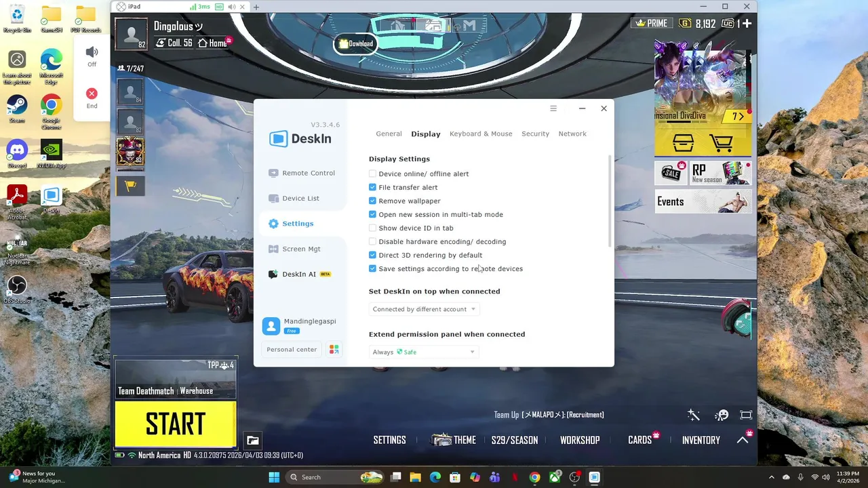Viewport: 868px width, 488px height.
Task: Open the colorful apps grid icon
Action: [x=334, y=349]
